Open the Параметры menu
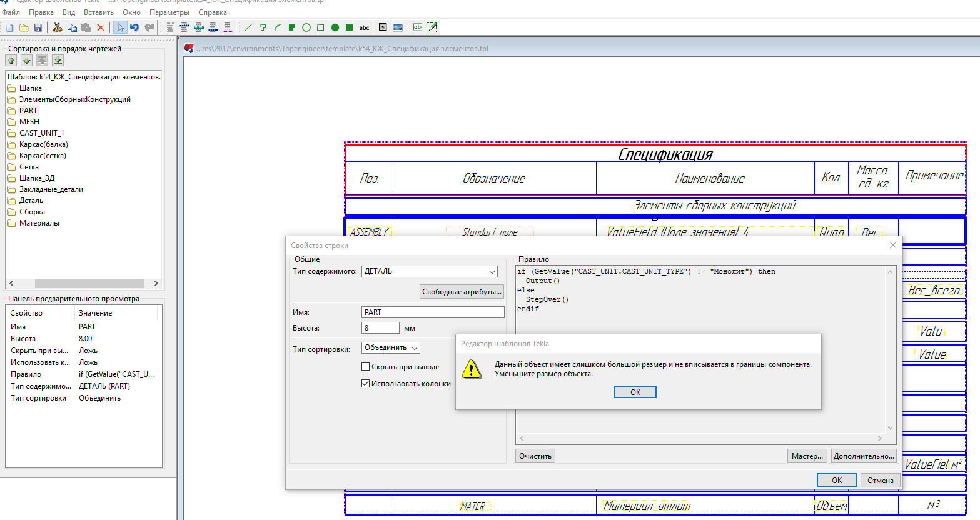Screen dimensions: 980x520 point(169,12)
